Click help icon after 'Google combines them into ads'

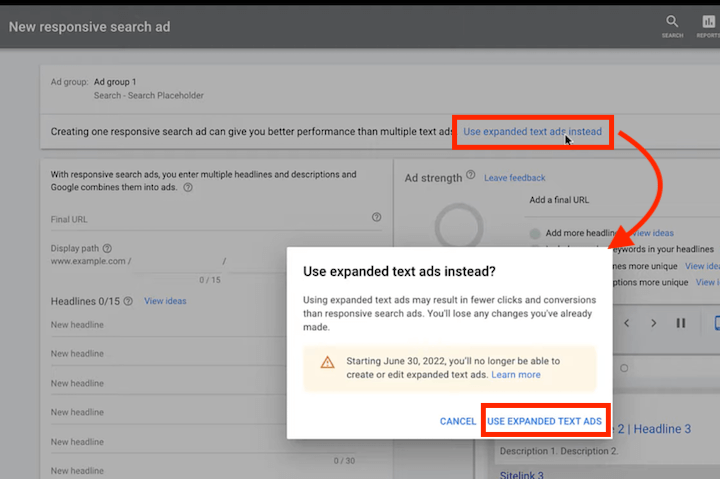coord(188,187)
